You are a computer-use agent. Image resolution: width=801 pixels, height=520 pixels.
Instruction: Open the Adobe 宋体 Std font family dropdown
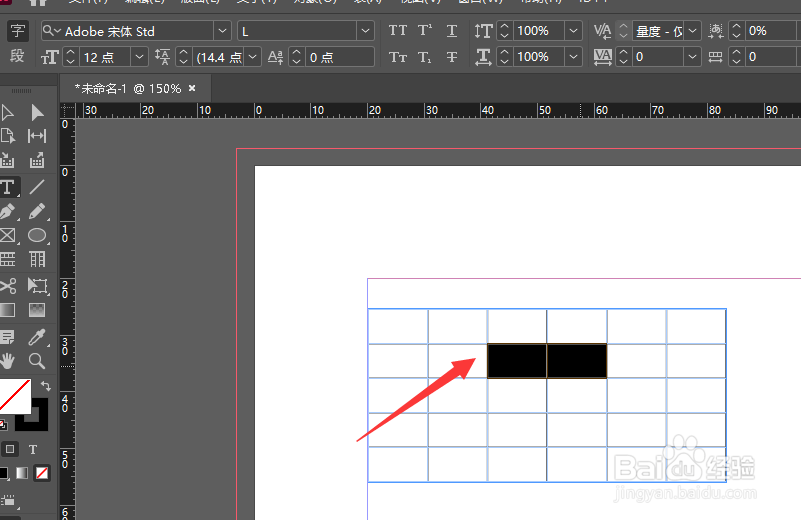tap(222, 31)
